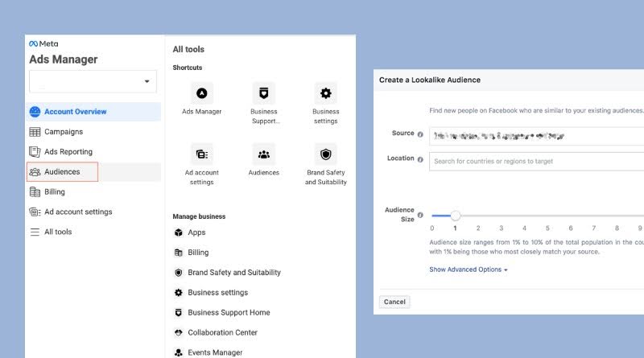Open Brand Safety and Suitability shield shortcut
Screen dimensions: 644x358
click(326, 154)
